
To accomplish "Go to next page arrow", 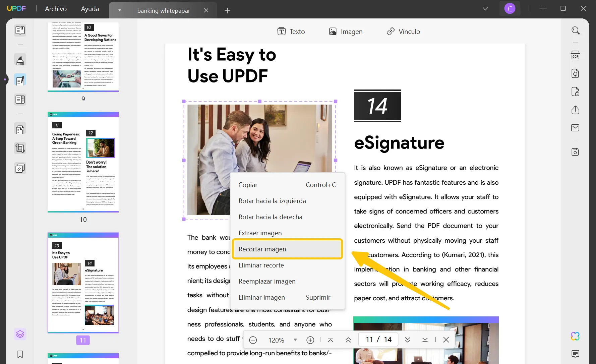I will pyautogui.click(x=408, y=340).
